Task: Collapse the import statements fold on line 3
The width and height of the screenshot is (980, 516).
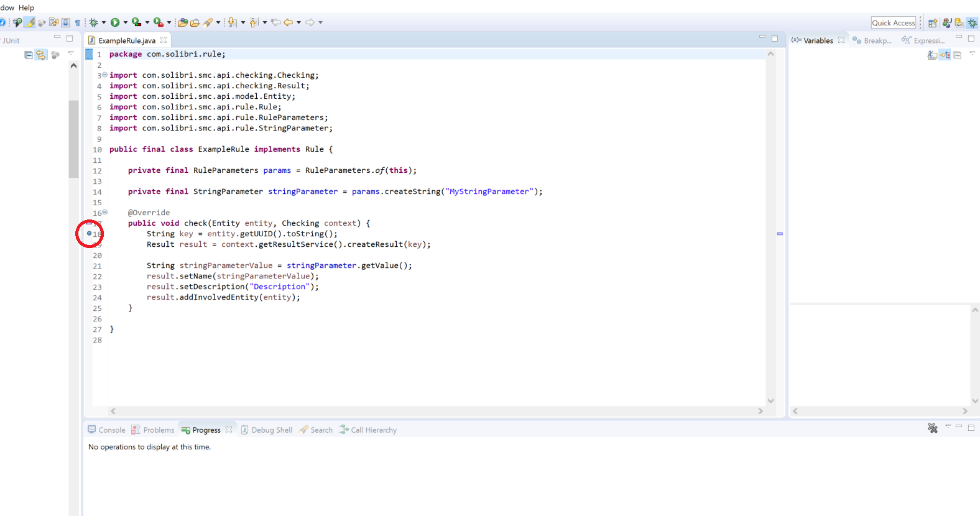Action: click(104, 75)
